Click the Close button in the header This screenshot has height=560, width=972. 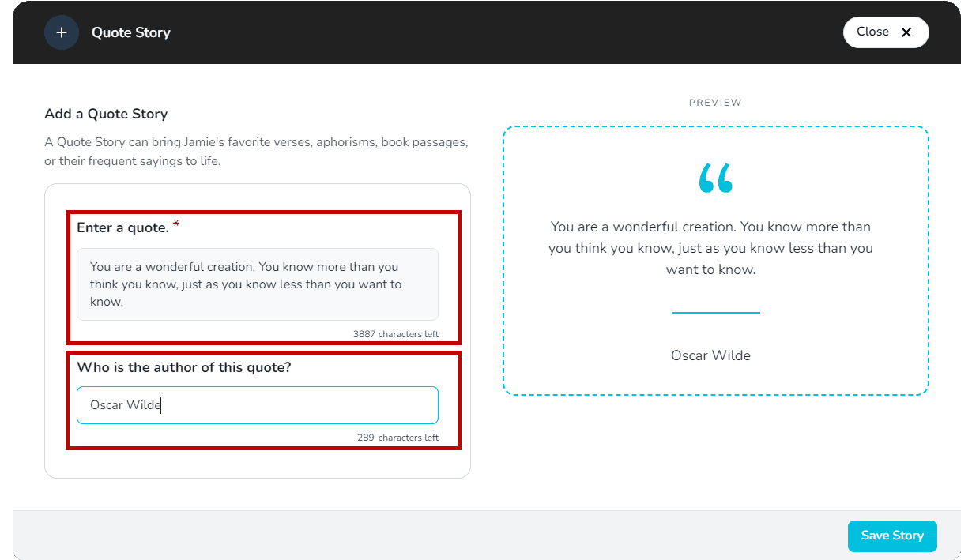tap(886, 32)
